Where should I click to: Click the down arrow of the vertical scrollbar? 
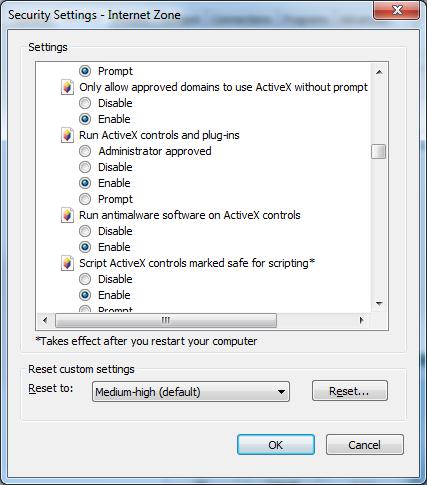(379, 303)
